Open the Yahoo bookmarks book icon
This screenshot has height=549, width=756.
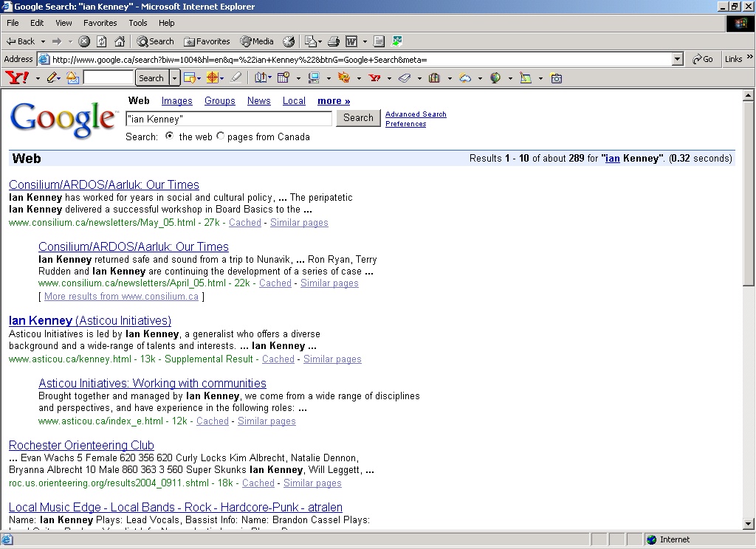coord(261,77)
